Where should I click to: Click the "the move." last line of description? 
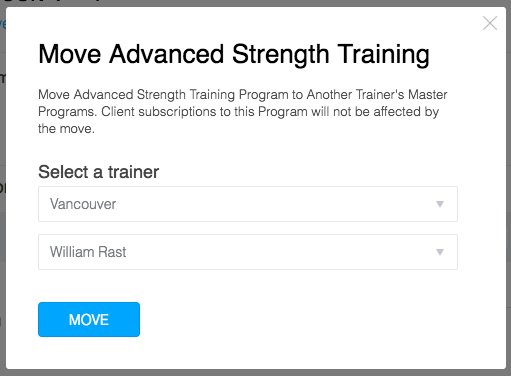tap(66, 129)
